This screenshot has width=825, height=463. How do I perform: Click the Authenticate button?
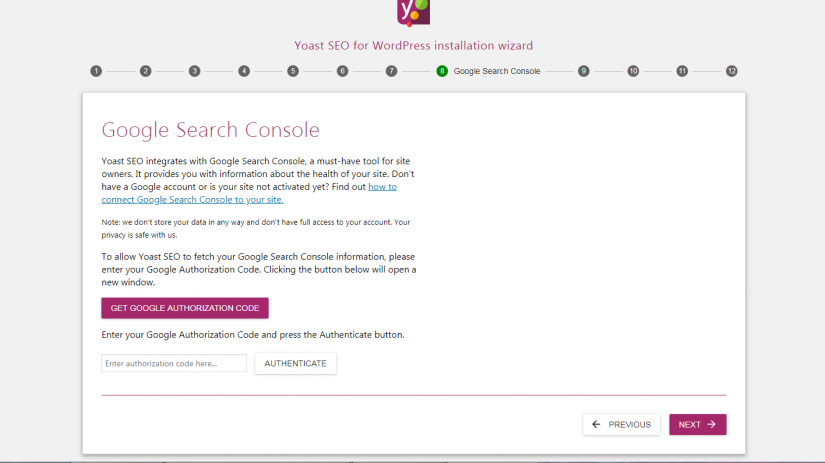295,364
